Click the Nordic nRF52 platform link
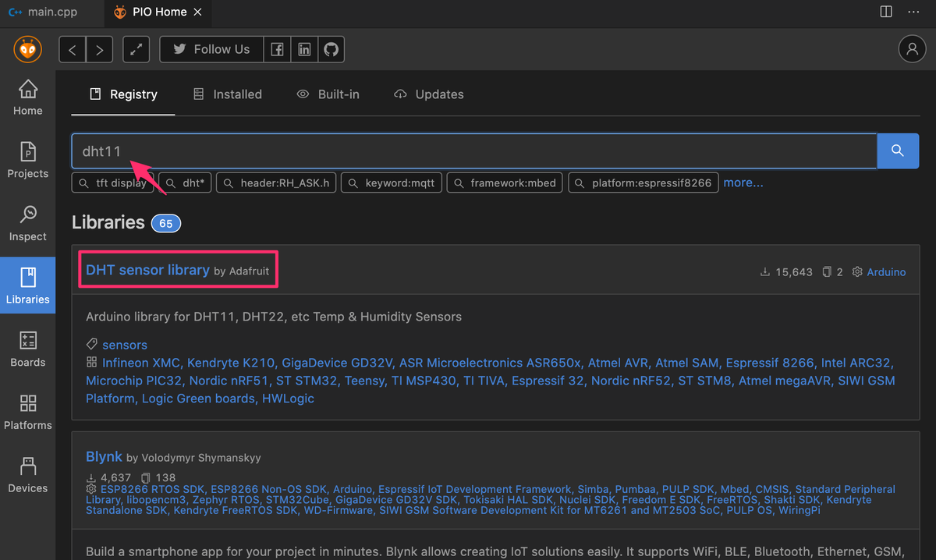936x560 pixels. 631,381
